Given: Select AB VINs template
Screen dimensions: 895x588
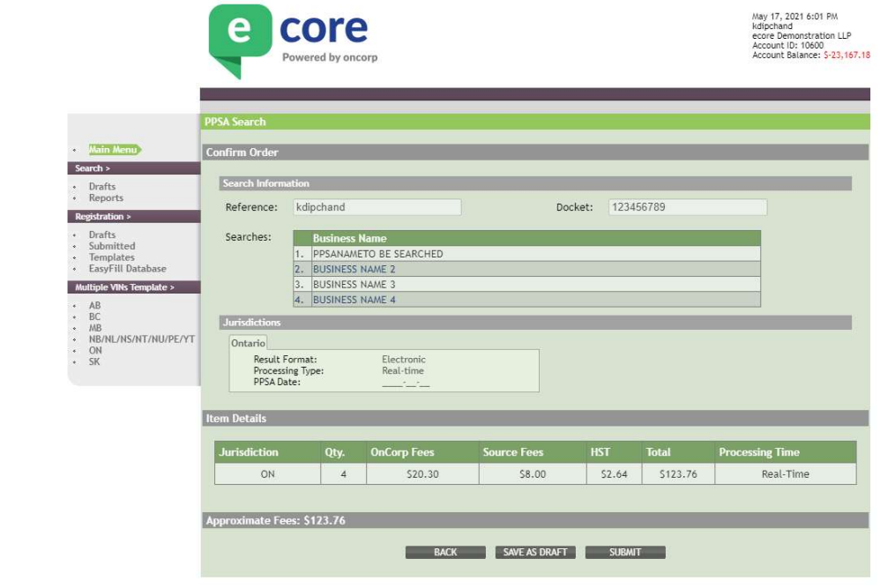Looking at the screenshot, I should click(94, 305).
